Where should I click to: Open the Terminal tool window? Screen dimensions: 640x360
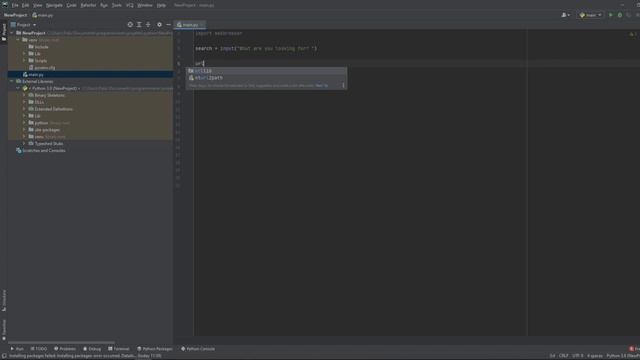[x=119, y=349]
